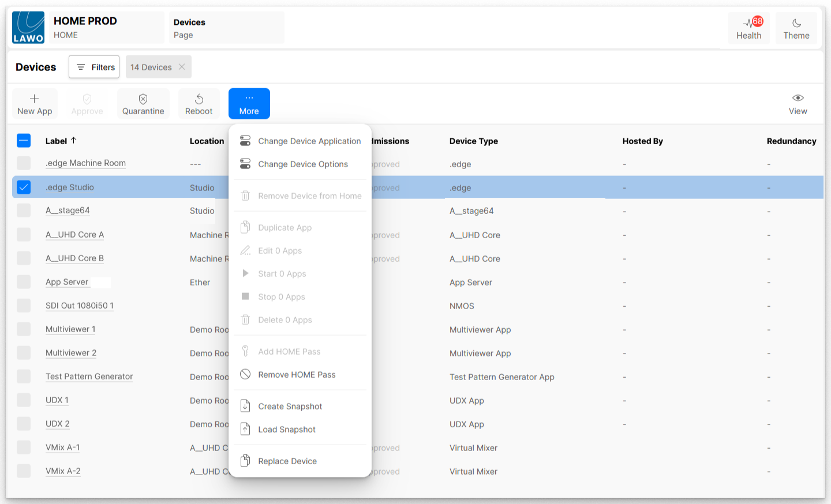Toggle the select-all header checkbox
Image resolution: width=831 pixels, height=504 pixels.
[x=24, y=141]
